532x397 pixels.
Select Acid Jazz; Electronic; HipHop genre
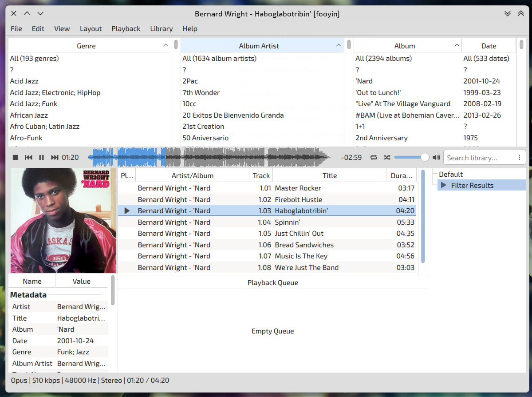89,93
